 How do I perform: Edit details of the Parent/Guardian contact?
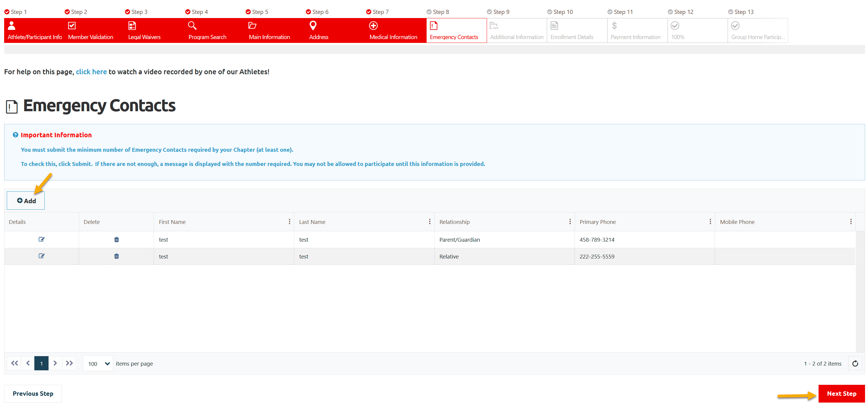pyautogui.click(x=41, y=239)
